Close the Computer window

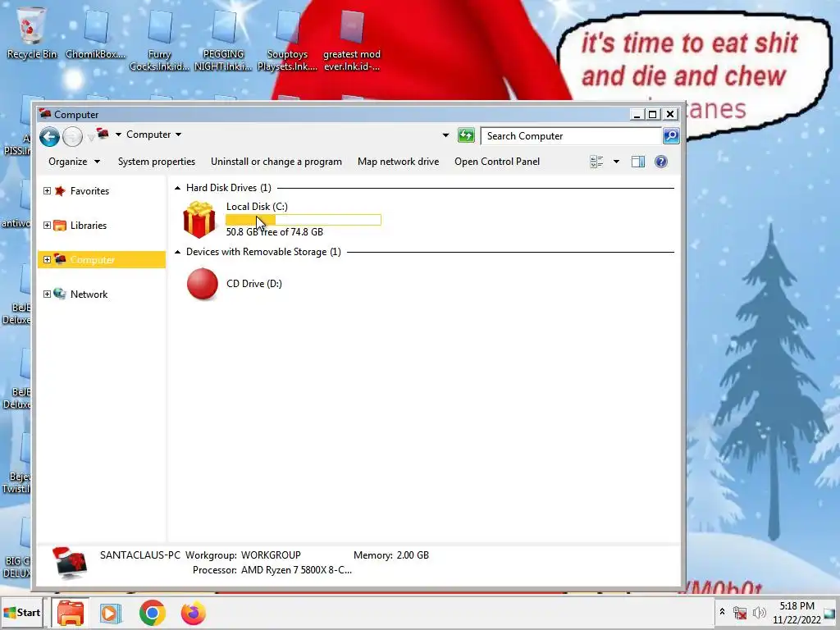pos(669,114)
